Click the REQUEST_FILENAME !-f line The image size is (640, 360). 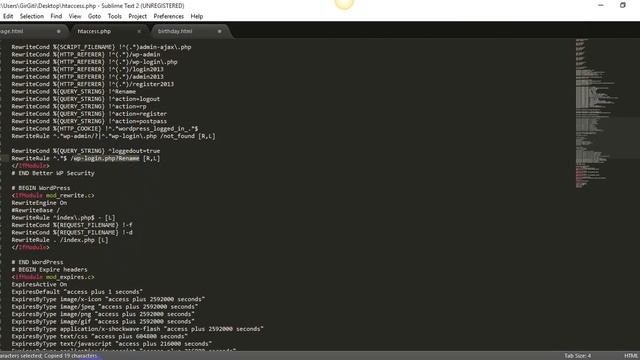pos(72,225)
